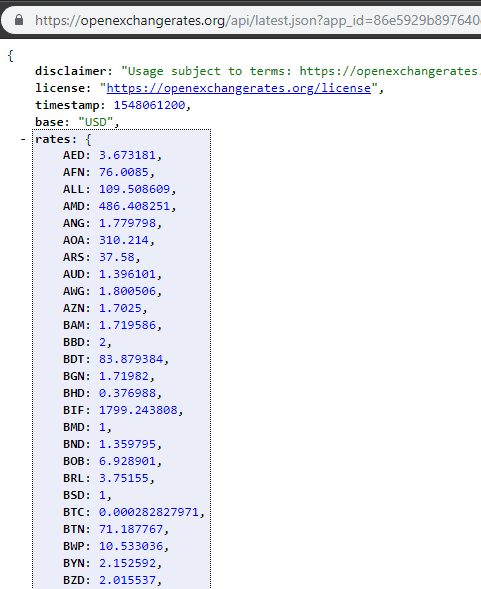Click the ARS value 37.58
The height and width of the screenshot is (589, 481).
[116, 257]
